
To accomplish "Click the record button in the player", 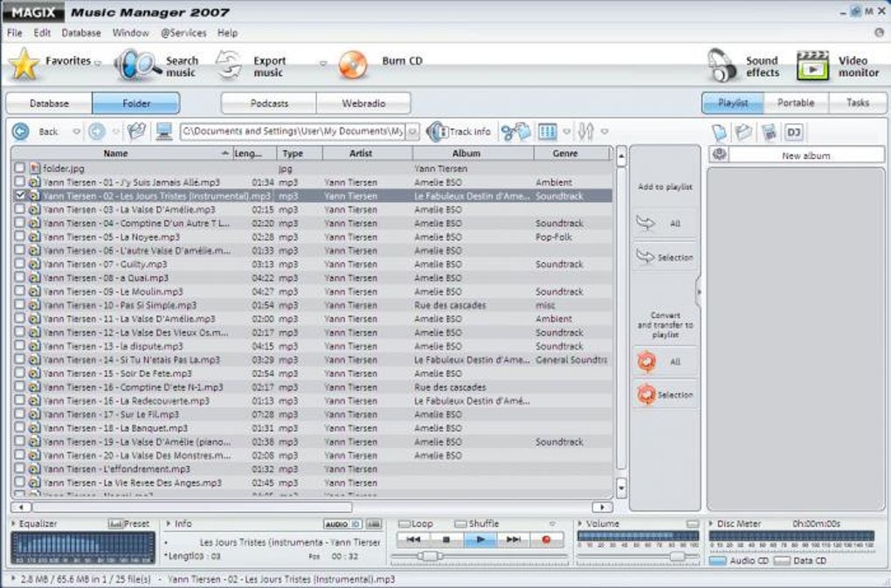I will 546,539.
